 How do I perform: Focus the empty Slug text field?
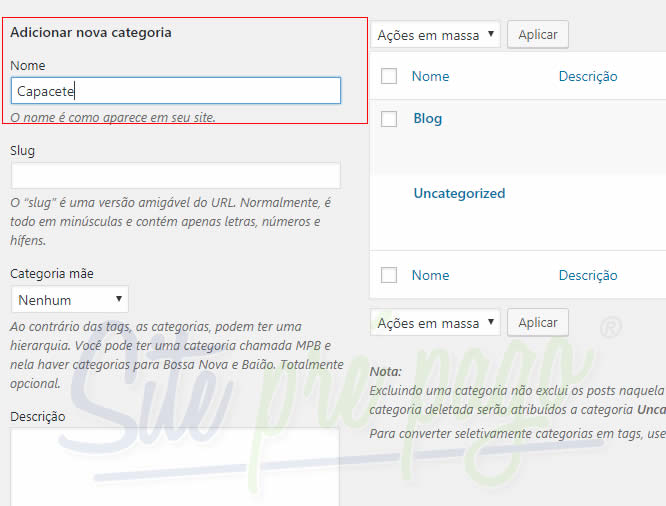pos(175,176)
